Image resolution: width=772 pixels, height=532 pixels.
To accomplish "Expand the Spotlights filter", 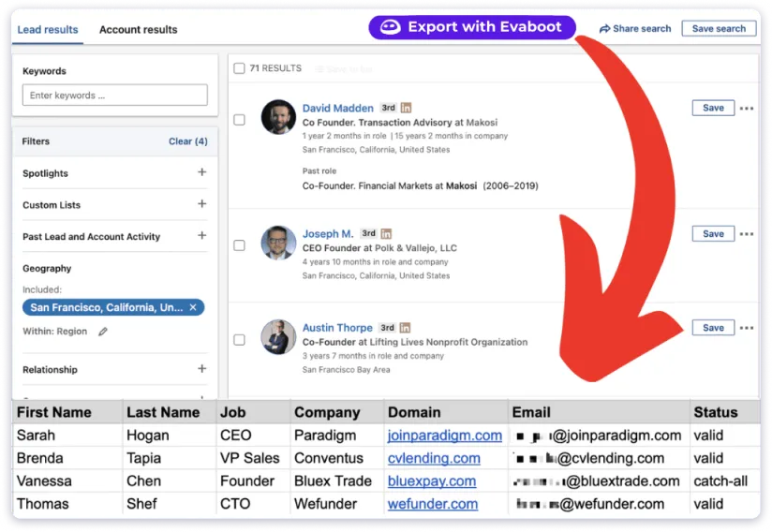I will tap(201, 172).
